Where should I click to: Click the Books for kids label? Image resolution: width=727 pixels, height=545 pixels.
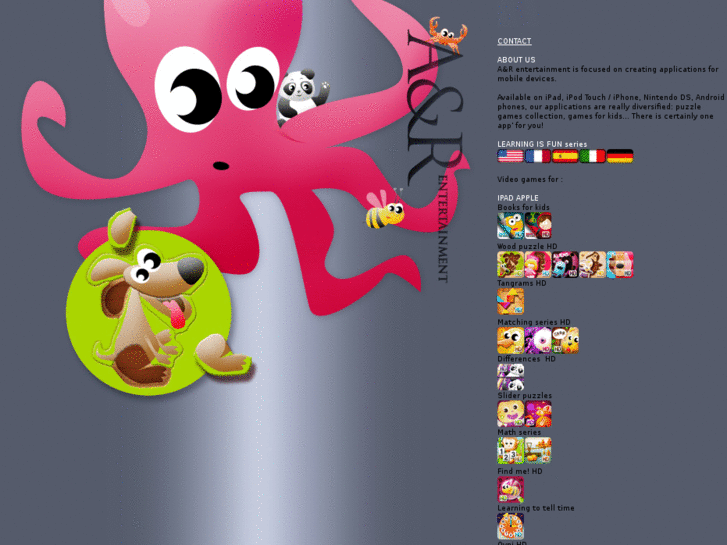click(523, 207)
